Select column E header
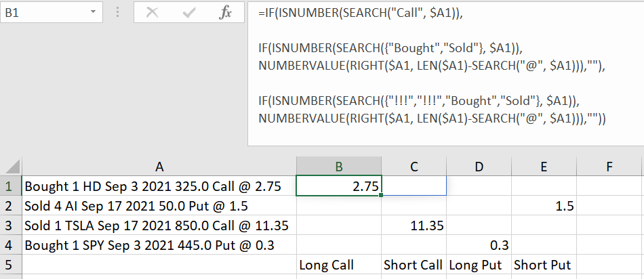Viewport: 644px width, 279px height. tap(544, 166)
